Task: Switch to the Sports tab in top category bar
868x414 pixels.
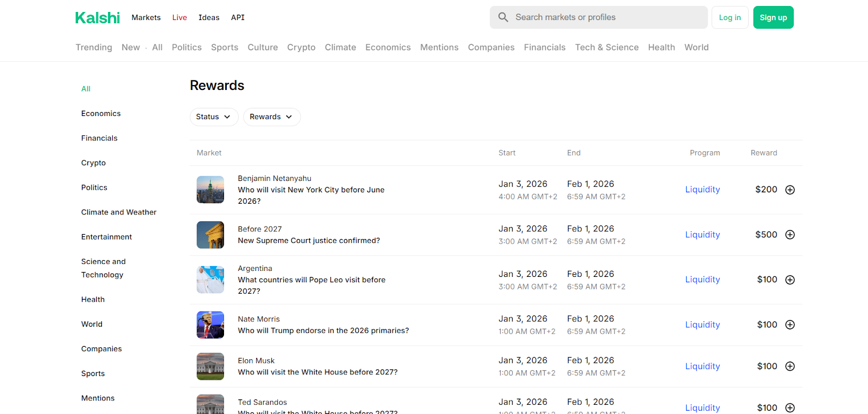Action: point(225,47)
